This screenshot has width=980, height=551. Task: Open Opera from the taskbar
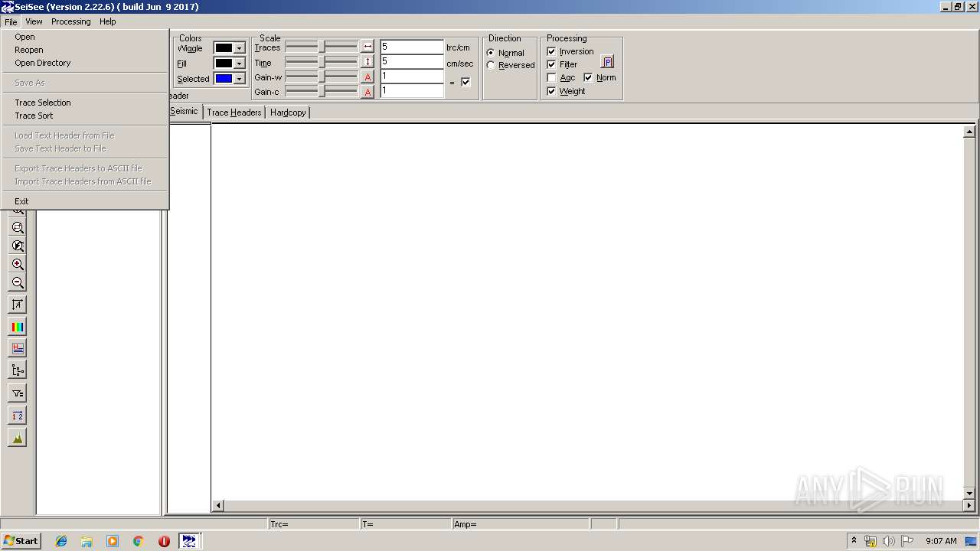click(x=164, y=541)
